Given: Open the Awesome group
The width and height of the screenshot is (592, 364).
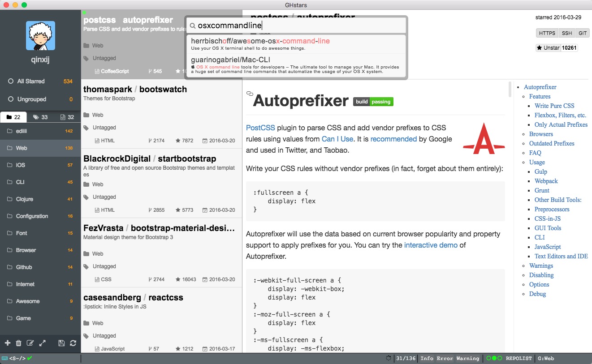Looking at the screenshot, I should (x=40, y=301).
